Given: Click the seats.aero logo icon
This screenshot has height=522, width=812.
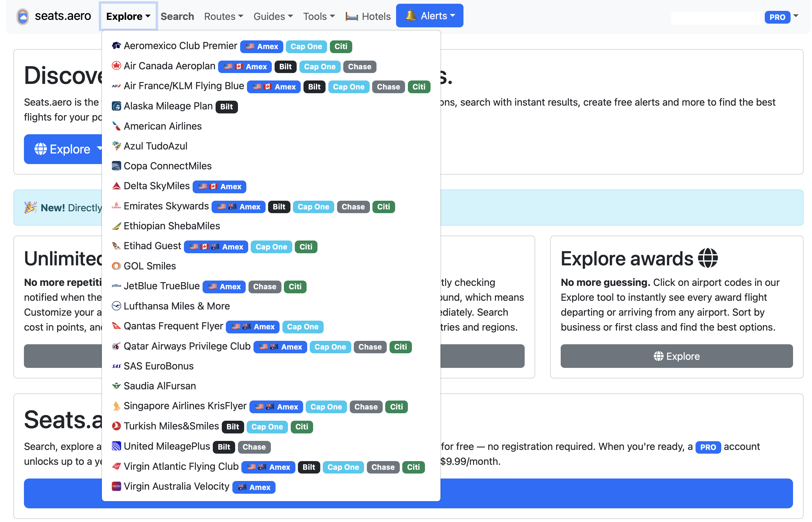Looking at the screenshot, I should (23, 16).
